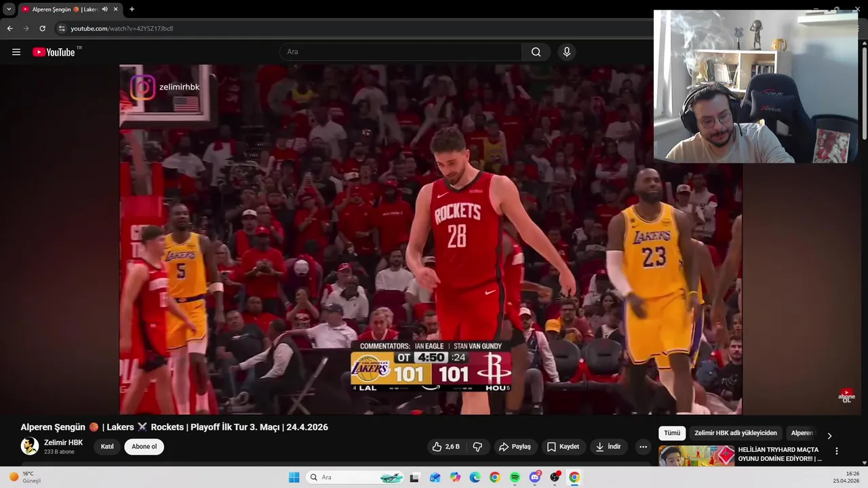The width and height of the screenshot is (868, 488).
Task: Show more filter chips with right chevron
Action: tap(829, 436)
